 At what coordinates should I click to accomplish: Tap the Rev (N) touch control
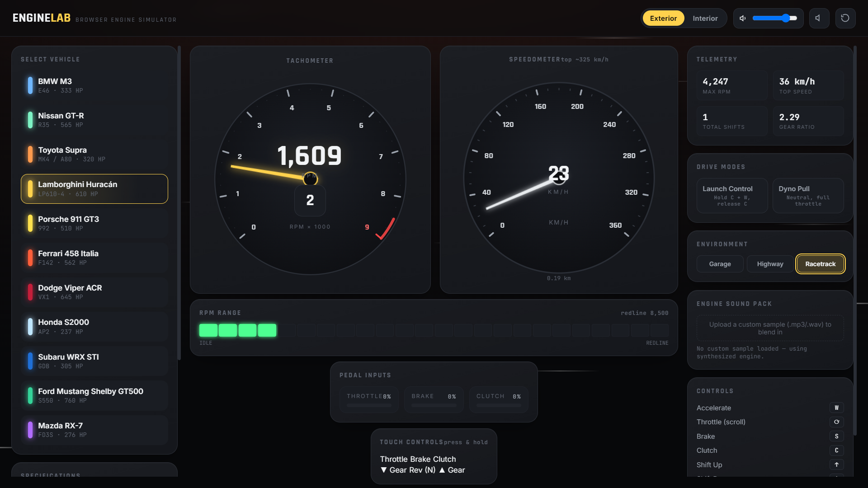422,470
